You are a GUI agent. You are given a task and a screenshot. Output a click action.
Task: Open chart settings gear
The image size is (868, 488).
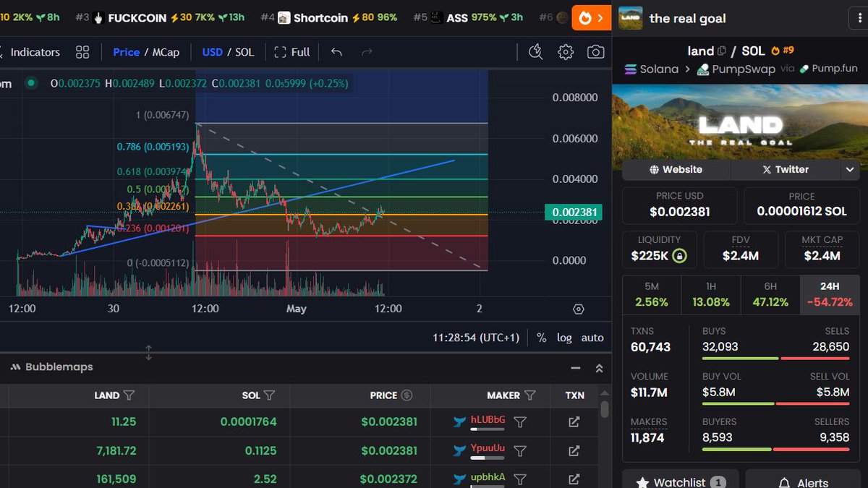(x=566, y=52)
